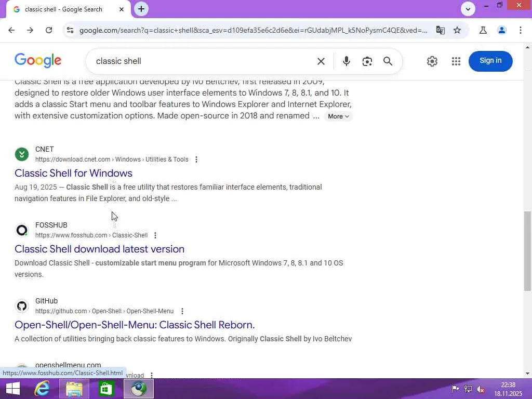
Task: Close the classic shell tab
Action: click(122, 9)
